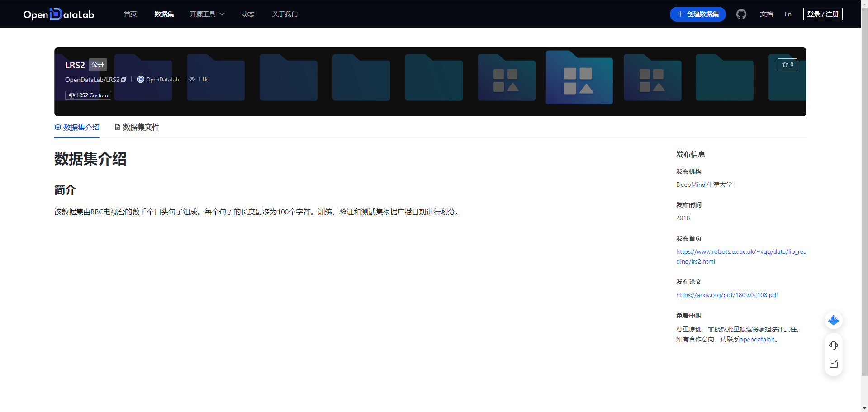Screen dimensions: 868x412
Task: Click the eye icon showing 1.1k views
Action: [x=192, y=79]
